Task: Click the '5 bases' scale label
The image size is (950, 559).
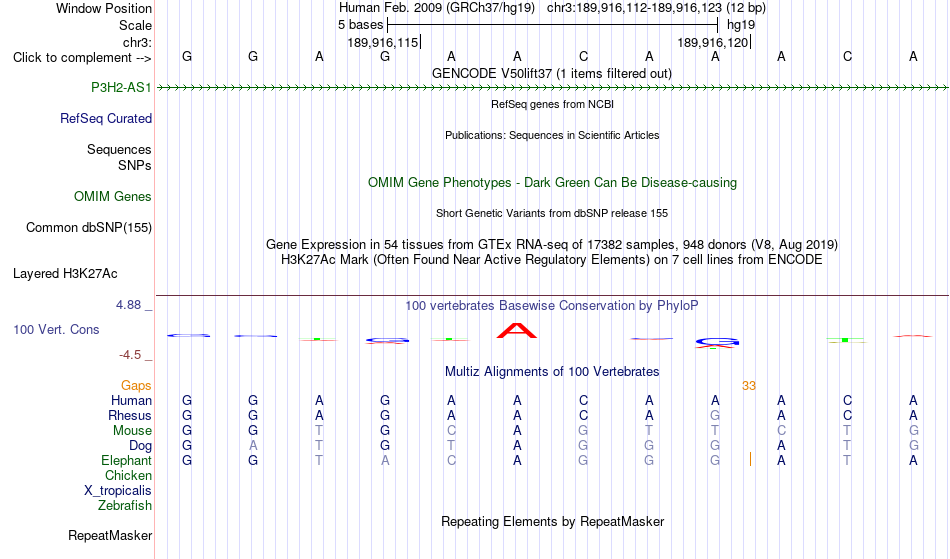Action: click(360, 25)
